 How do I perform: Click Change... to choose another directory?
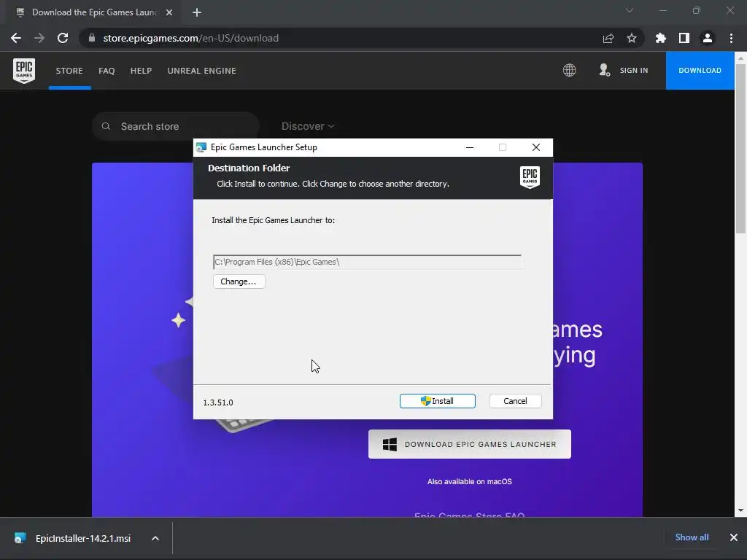[x=239, y=281]
